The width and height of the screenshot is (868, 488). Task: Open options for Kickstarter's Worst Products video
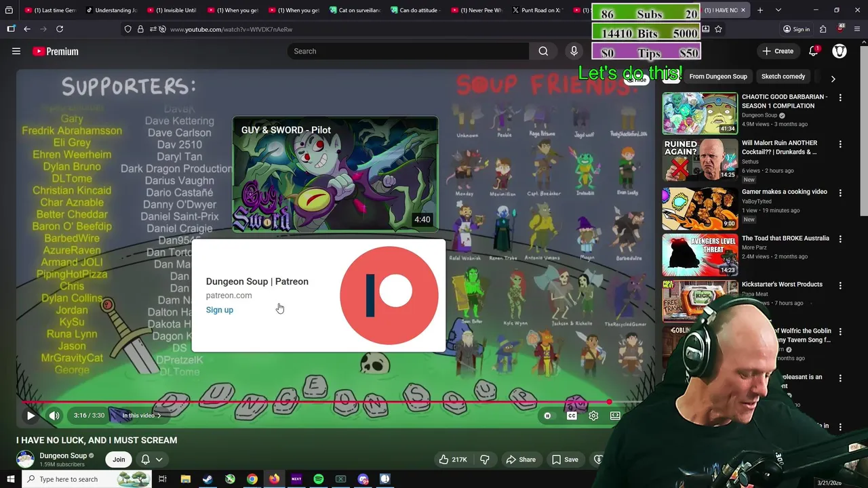840,285
